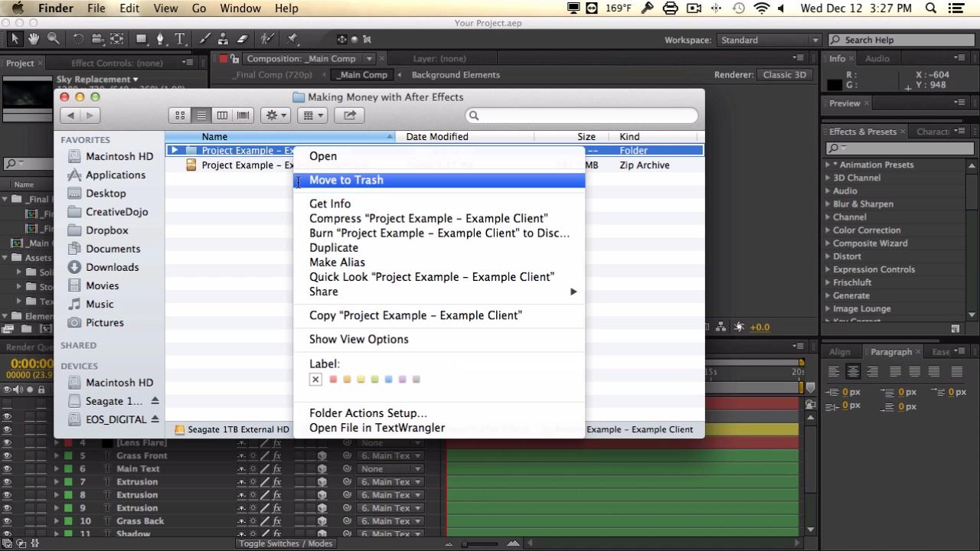Screen dimensions: 980x551
Task: Click the Finder search field
Action: 582,116
